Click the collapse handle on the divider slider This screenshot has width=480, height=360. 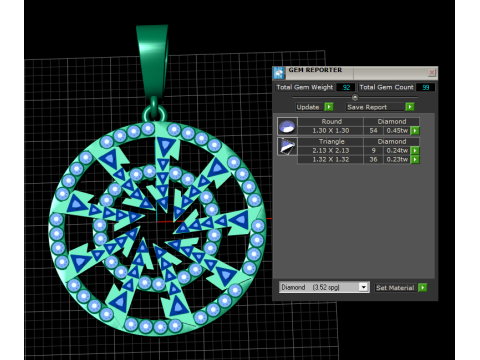point(355,97)
